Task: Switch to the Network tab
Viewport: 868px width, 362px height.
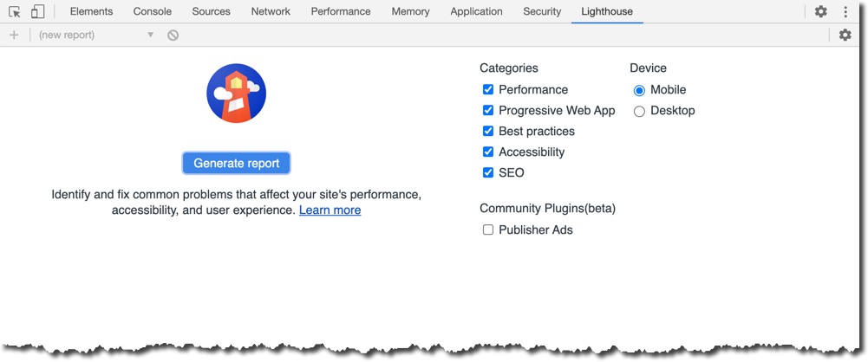Action: coord(271,11)
